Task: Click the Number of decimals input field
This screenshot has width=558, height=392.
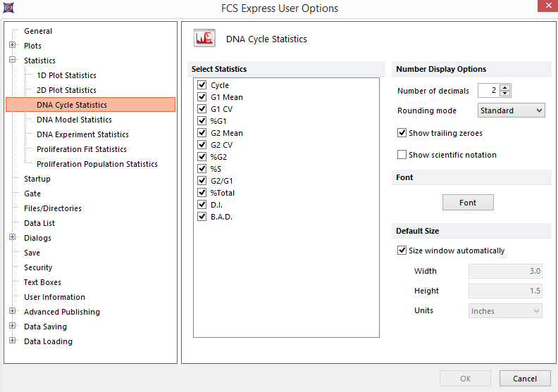Action: 488,90
